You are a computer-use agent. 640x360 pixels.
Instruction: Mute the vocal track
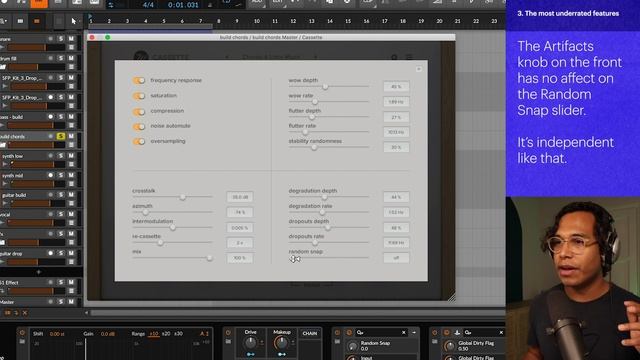pos(71,214)
